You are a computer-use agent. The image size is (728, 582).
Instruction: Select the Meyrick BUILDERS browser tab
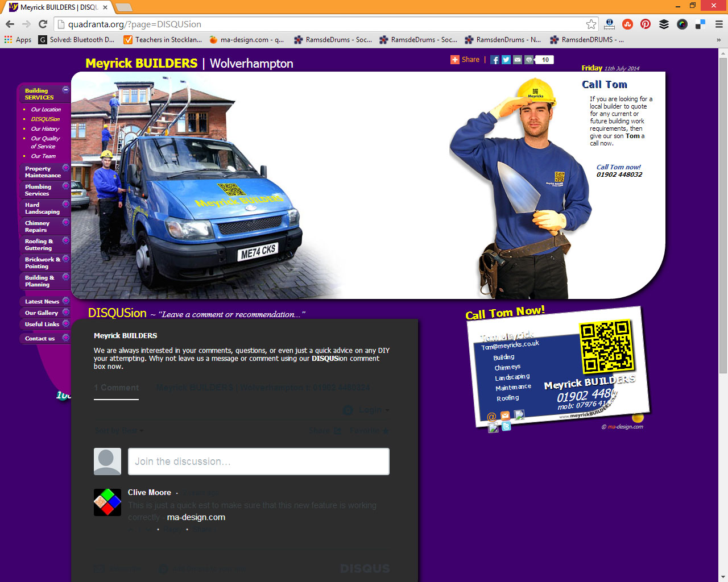pyautogui.click(x=59, y=7)
